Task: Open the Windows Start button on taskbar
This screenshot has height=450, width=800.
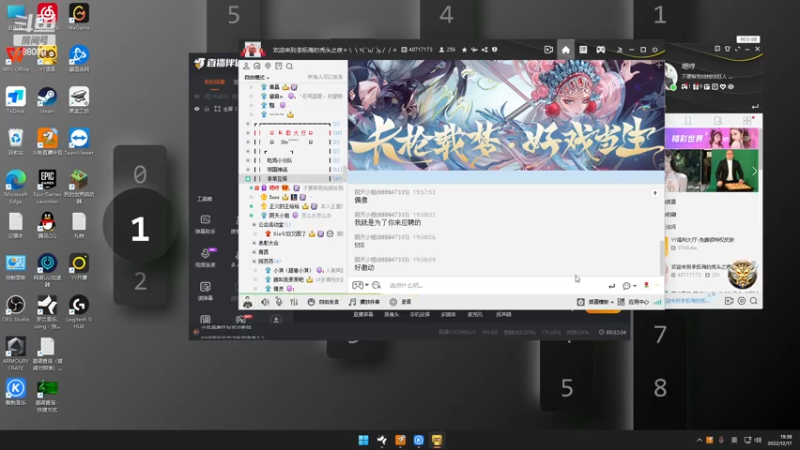Action: click(x=363, y=440)
